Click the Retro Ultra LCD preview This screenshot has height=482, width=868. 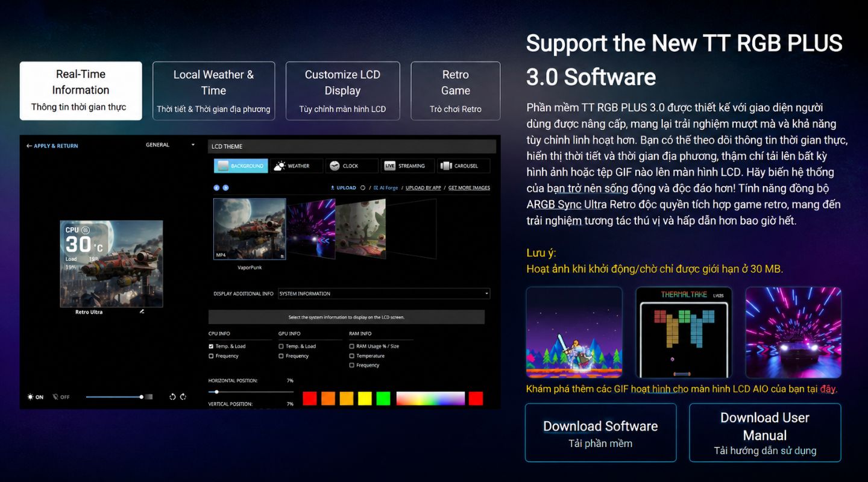(112, 264)
